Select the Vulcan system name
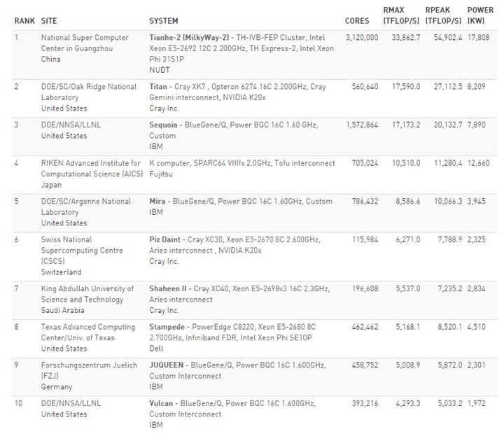 [x=161, y=403]
